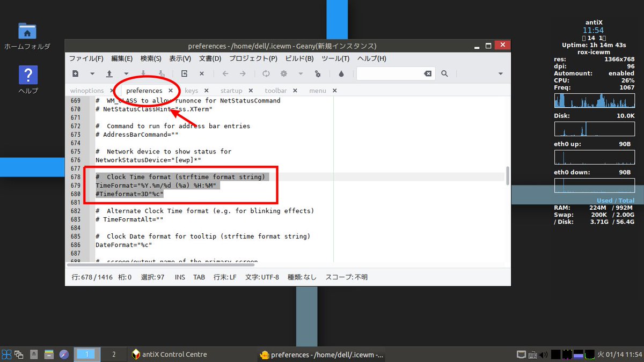Close the current document using toolbar X

click(x=201, y=73)
